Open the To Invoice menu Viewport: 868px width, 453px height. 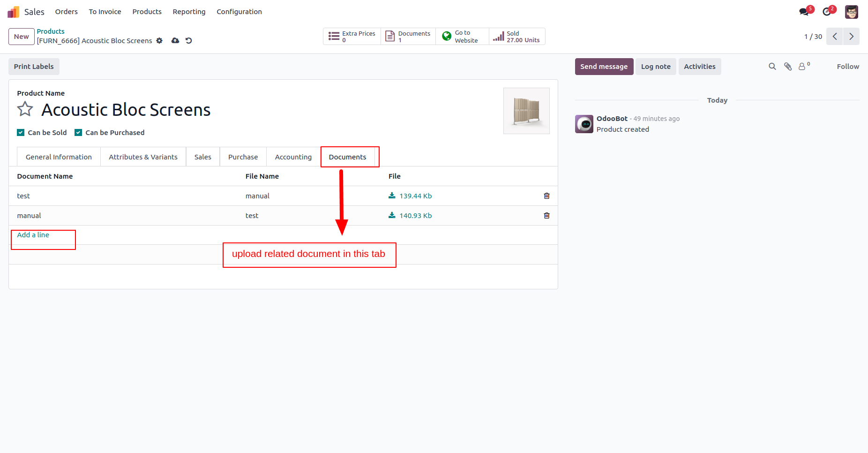tap(105, 12)
